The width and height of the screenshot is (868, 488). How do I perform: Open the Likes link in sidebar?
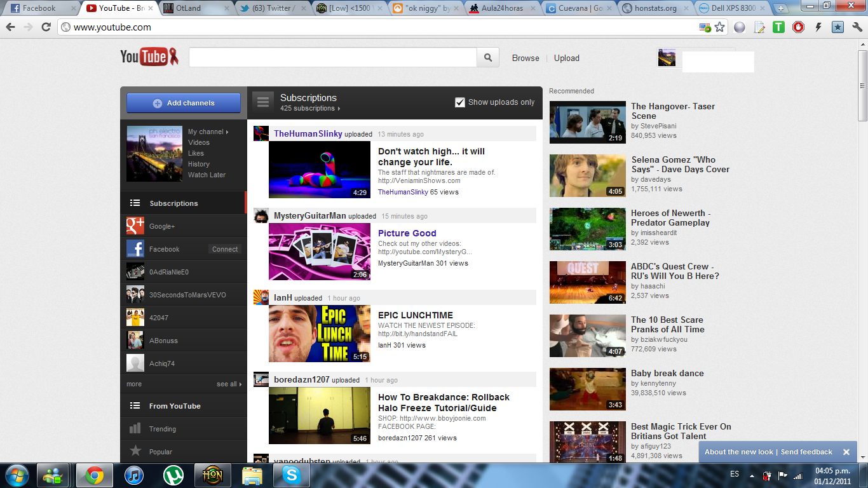pyautogui.click(x=196, y=153)
